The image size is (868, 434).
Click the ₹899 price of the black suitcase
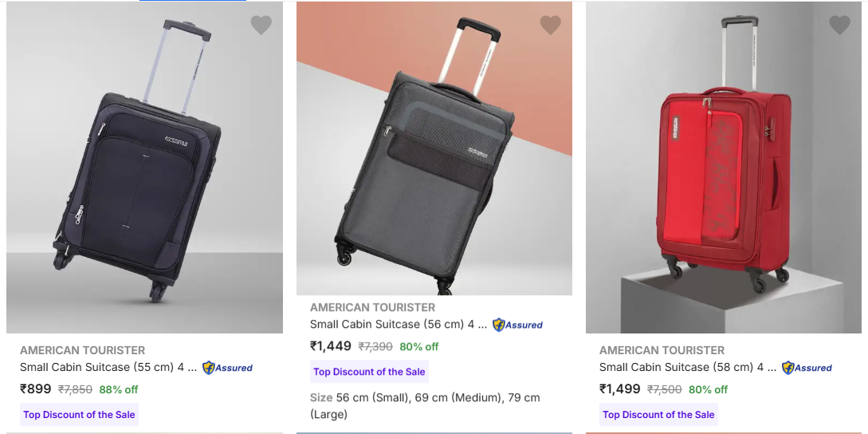tap(35, 389)
